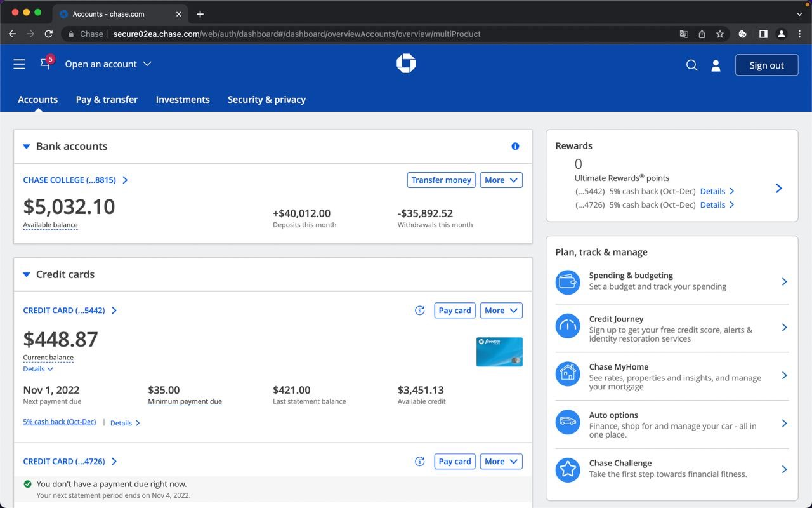Open the 5% cash back (Oct-Dec) link
812x508 pixels.
pyautogui.click(x=60, y=422)
